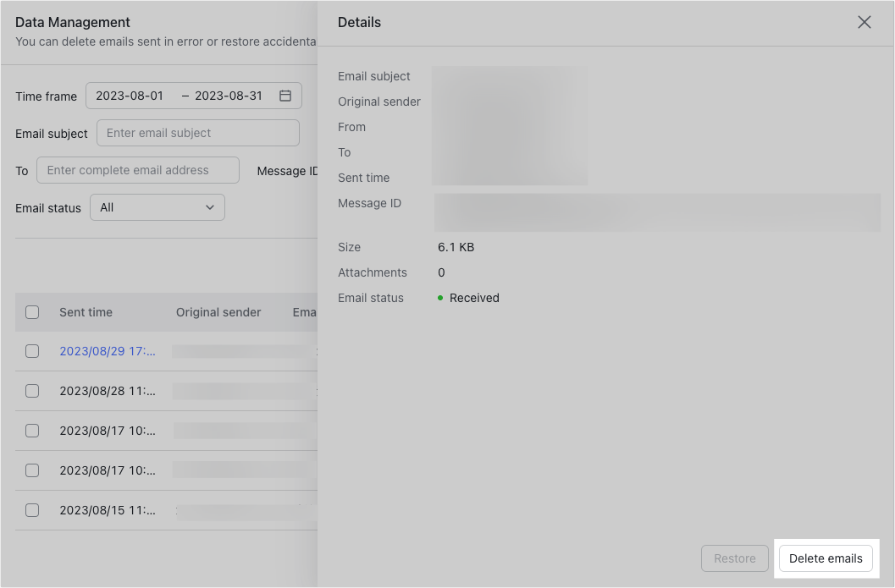The width and height of the screenshot is (895, 588).
Task: Click the Sent time column header
Action: tap(86, 312)
